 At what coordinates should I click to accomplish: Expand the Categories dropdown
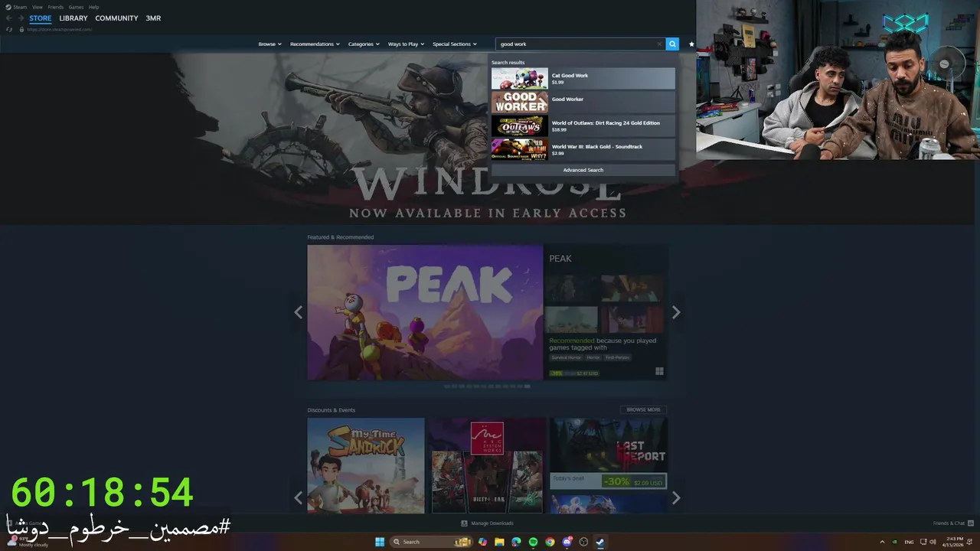(x=364, y=44)
